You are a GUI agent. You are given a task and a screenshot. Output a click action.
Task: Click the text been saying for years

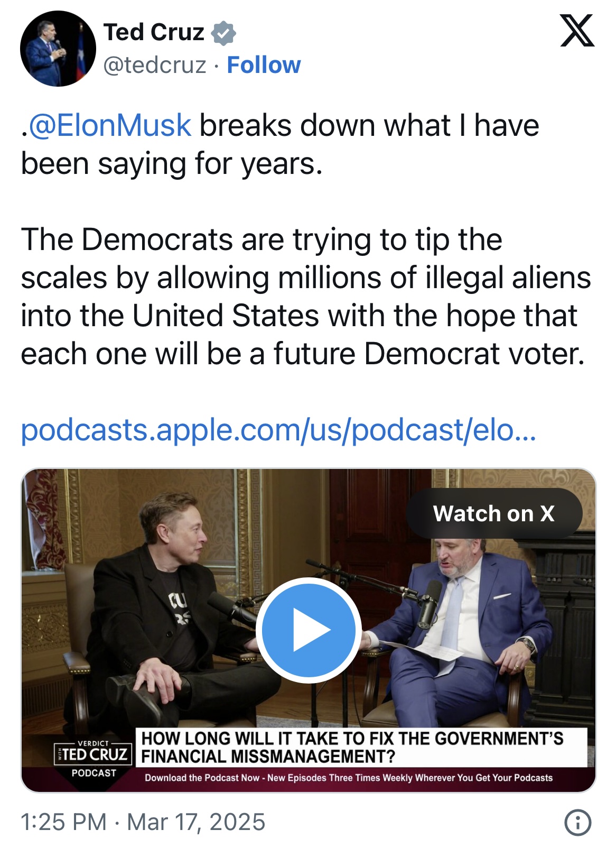pyautogui.click(x=172, y=164)
